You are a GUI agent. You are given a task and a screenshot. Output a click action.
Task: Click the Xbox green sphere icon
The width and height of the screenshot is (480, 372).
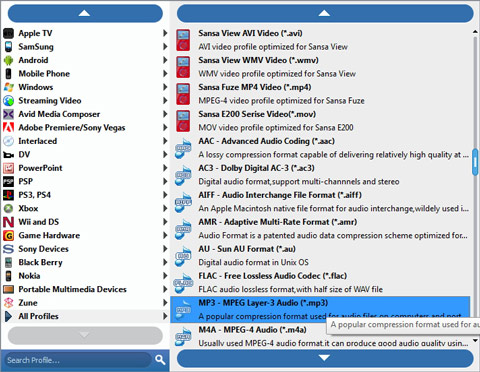point(8,208)
